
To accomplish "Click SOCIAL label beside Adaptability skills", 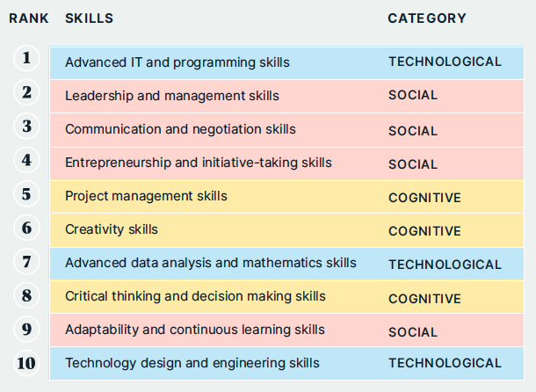I will [x=413, y=332].
